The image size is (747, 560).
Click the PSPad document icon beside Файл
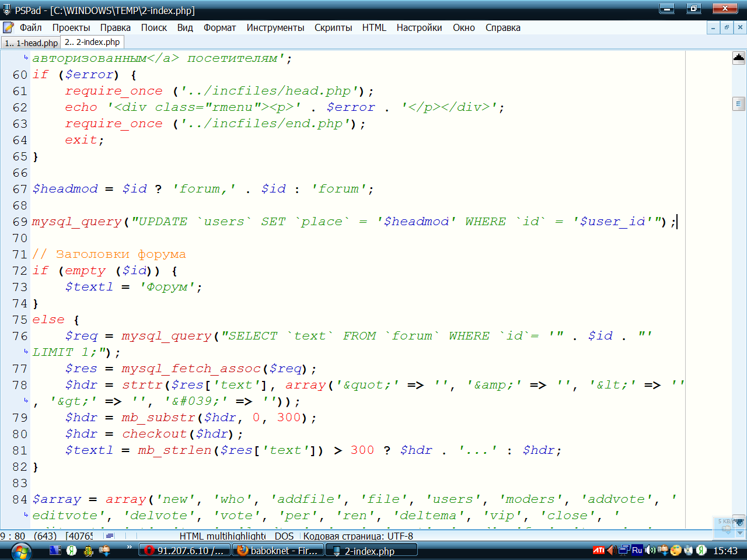[8, 27]
